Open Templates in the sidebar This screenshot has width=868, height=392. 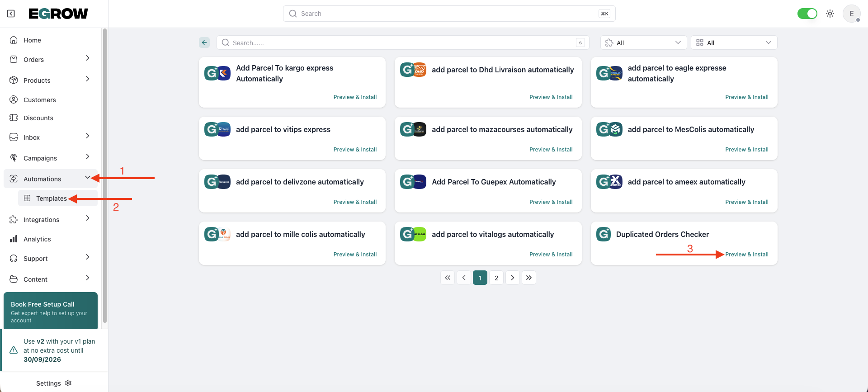pos(51,198)
